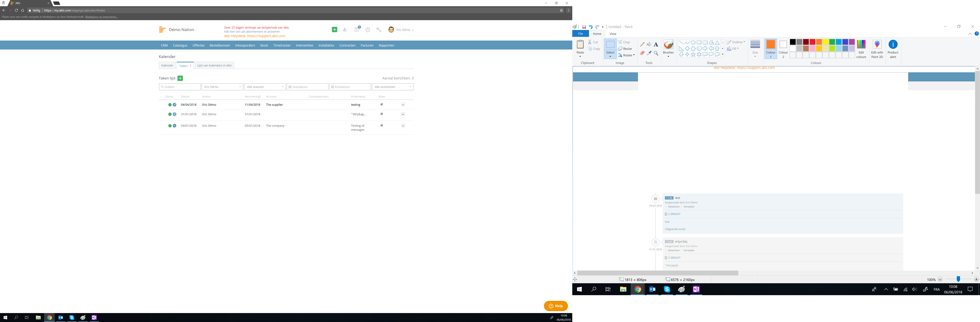This screenshot has width=980, height=322.
Task: Open the Lijst van kalendars in Akti tab
Action: 214,65
